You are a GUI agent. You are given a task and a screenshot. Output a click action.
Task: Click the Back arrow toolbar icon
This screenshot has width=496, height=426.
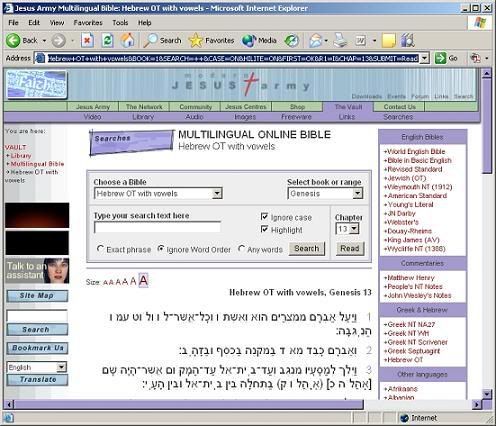click(x=13, y=40)
